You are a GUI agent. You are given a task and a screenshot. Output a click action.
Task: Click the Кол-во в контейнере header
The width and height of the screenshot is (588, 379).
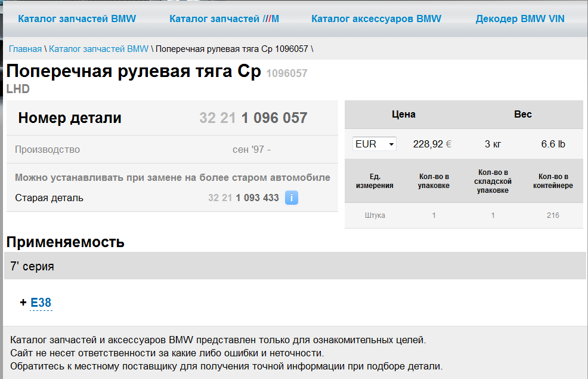click(553, 181)
